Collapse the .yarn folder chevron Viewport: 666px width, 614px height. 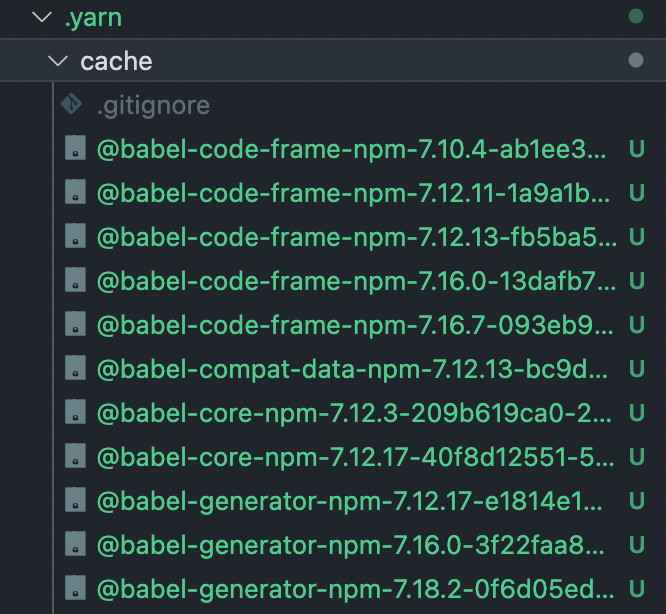[x=42, y=17]
